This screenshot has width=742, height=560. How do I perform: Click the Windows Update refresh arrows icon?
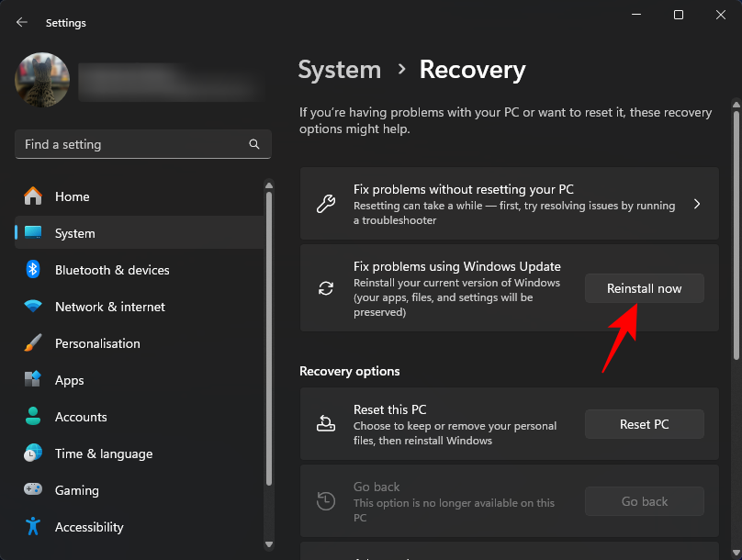point(326,288)
